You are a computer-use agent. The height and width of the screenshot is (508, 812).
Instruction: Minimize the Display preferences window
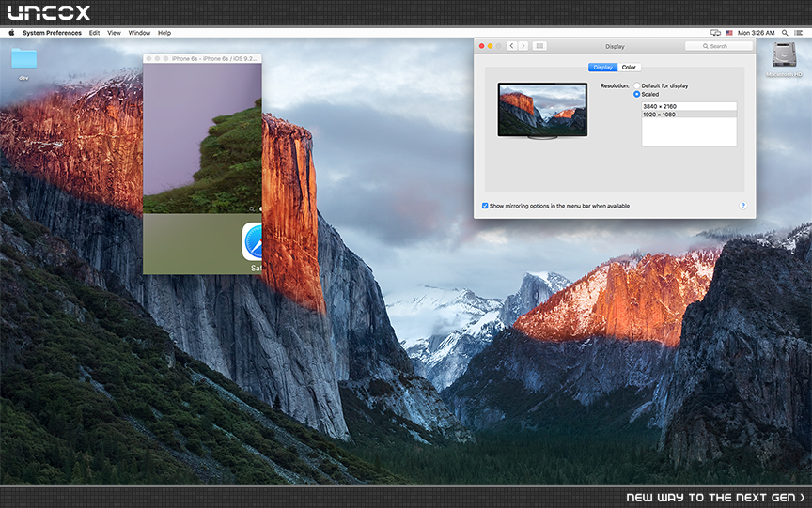pos(490,46)
